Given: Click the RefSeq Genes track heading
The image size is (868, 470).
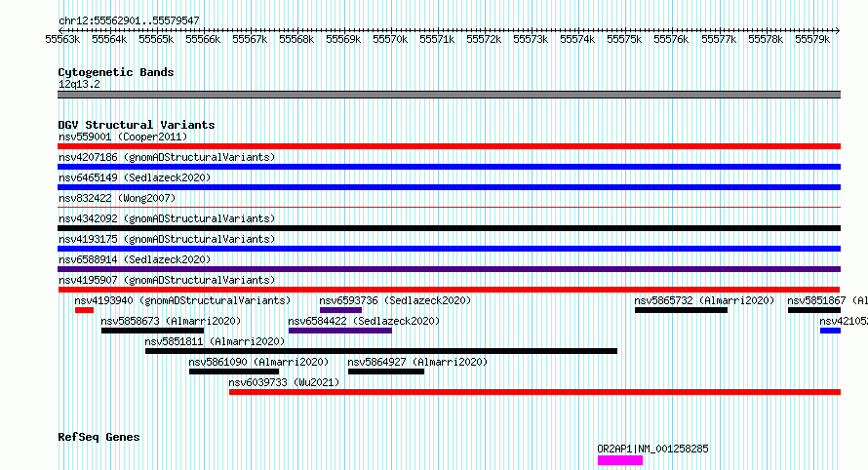Looking at the screenshot, I should (99, 437).
